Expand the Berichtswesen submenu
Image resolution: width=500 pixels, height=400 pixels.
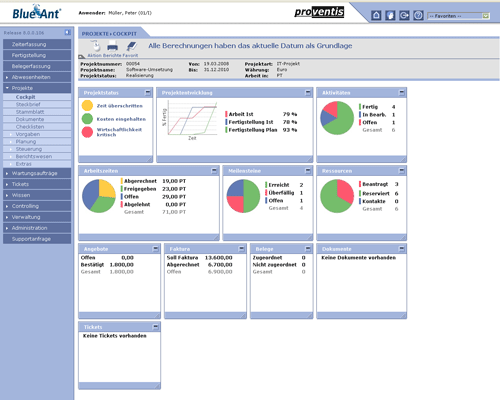click(37, 156)
